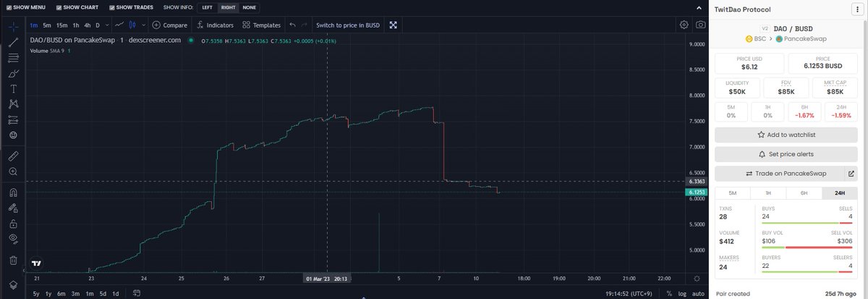Undo the last chart action
The height and width of the screenshot is (299, 868).
pyautogui.click(x=292, y=25)
